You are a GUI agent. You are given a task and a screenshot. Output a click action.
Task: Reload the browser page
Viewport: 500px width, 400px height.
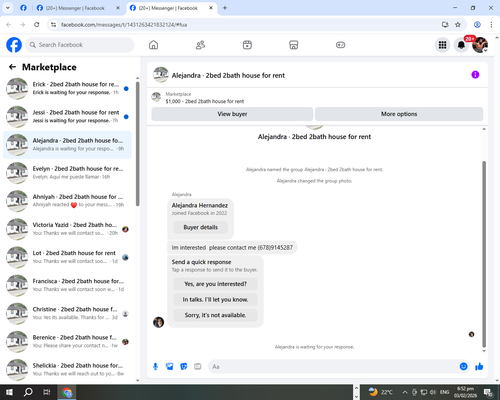[x=37, y=25]
